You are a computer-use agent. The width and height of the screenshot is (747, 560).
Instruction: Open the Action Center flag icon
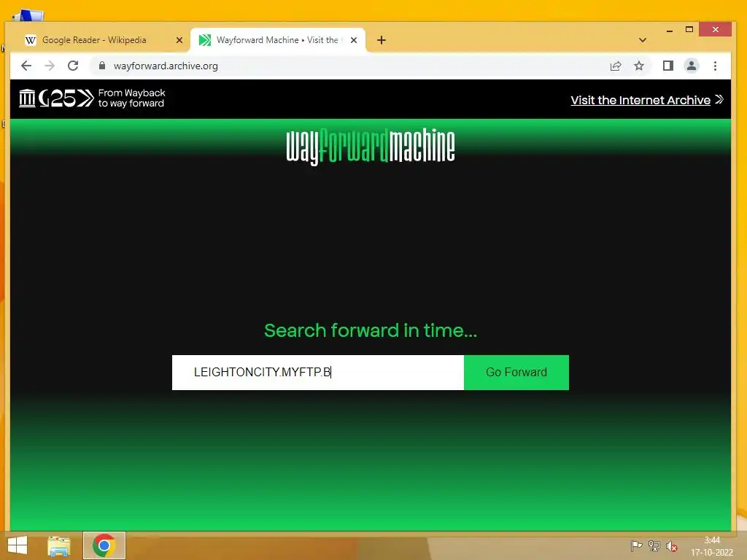click(x=636, y=545)
